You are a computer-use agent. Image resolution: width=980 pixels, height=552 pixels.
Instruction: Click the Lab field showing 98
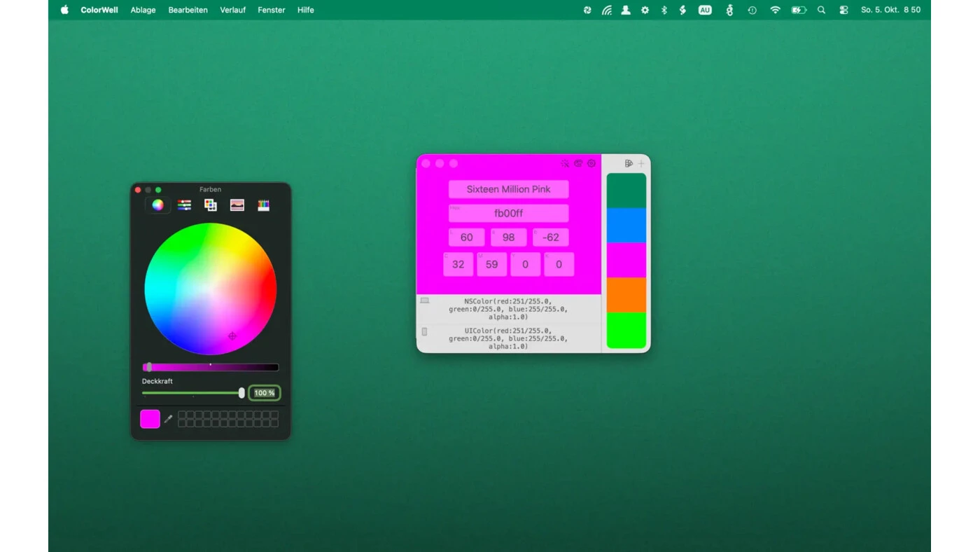(x=508, y=237)
